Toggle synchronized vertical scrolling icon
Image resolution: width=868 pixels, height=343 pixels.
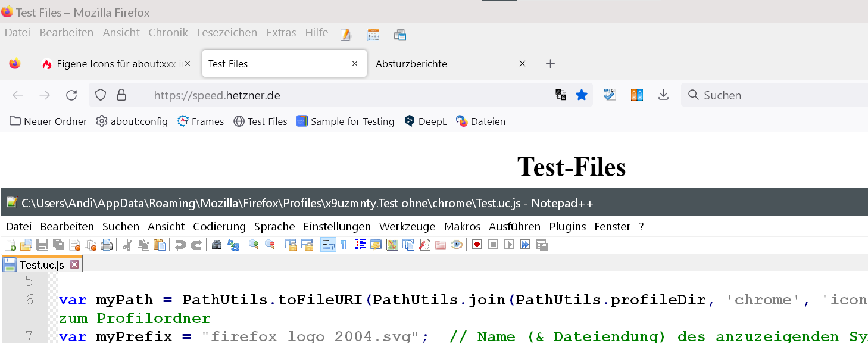click(291, 245)
